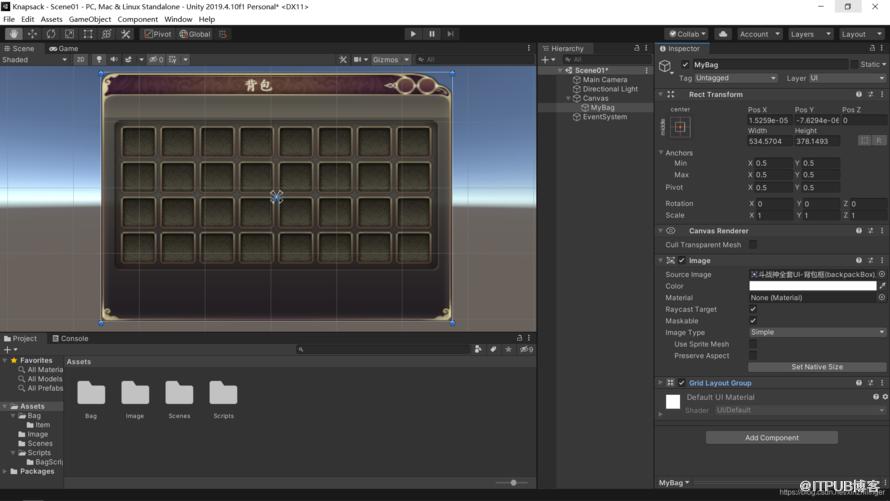Click the Width field 534.5704

tap(770, 141)
